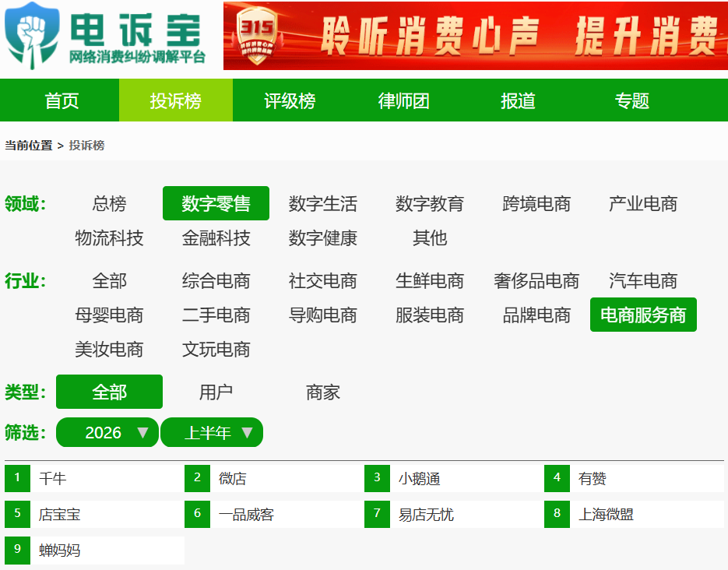The width and height of the screenshot is (728, 570).
Task: Open the rank 9 entry 蝉妈妈
Action: pos(94,550)
